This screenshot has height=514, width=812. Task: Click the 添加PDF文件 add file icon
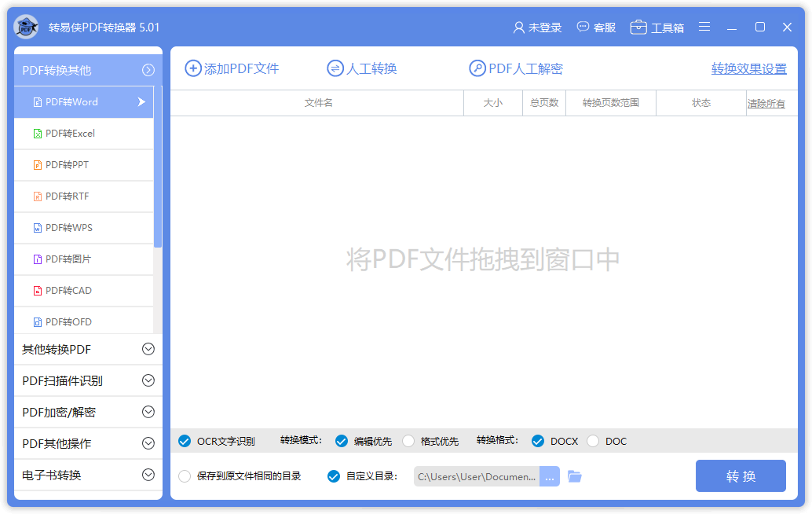[191, 68]
